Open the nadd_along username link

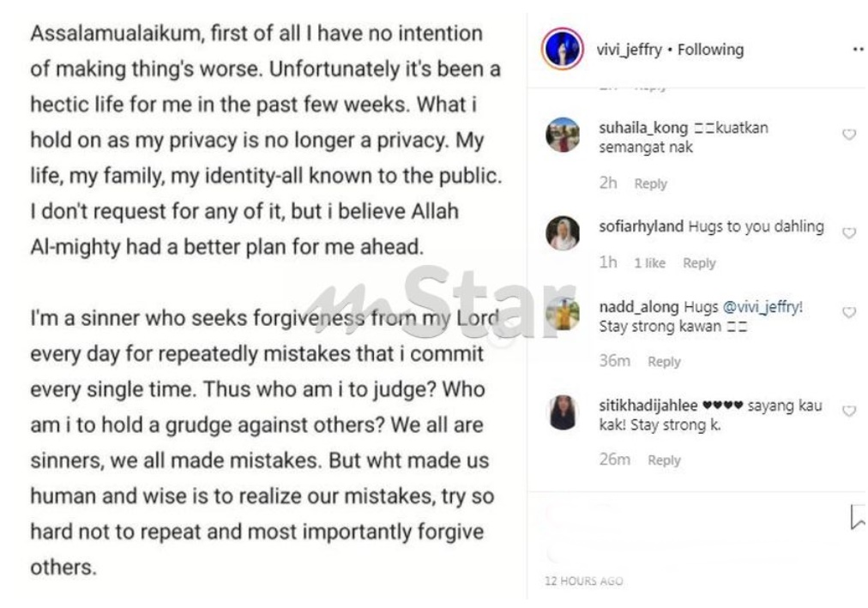(x=639, y=307)
